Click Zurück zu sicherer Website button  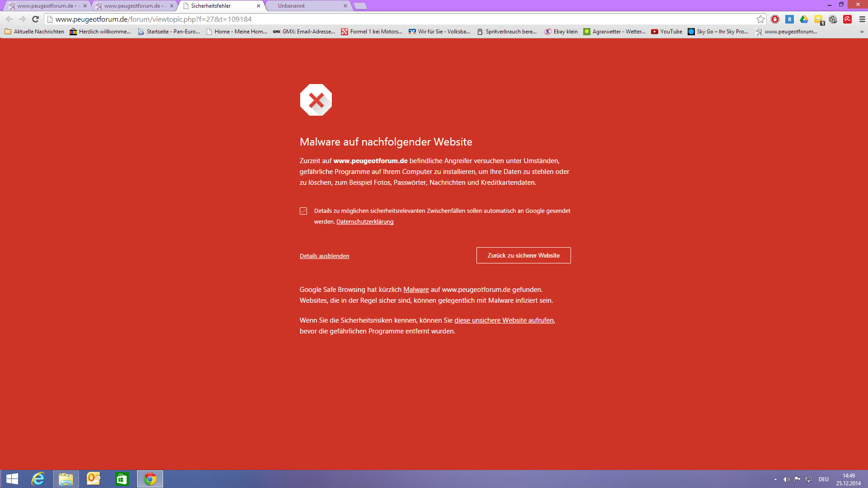point(524,255)
